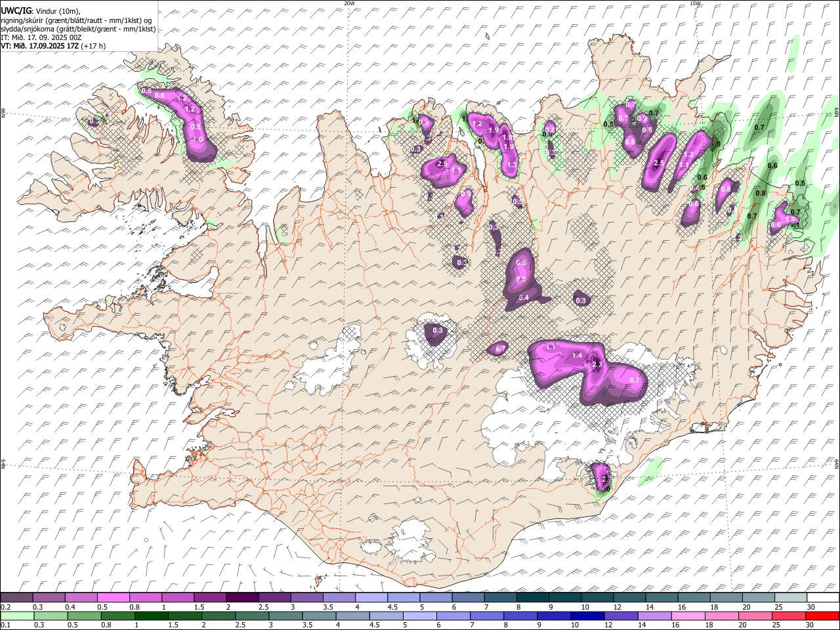Click the UWC/IG title text
The width and height of the screenshot is (840, 630).
point(16,10)
